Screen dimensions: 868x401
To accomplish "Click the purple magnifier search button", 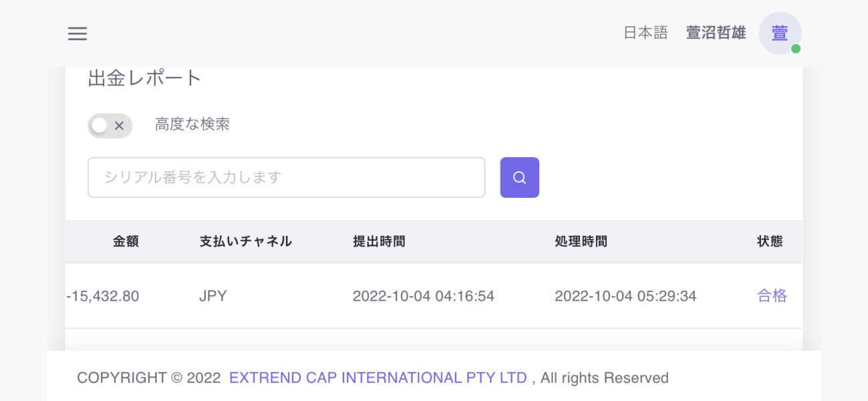I will pyautogui.click(x=519, y=177).
